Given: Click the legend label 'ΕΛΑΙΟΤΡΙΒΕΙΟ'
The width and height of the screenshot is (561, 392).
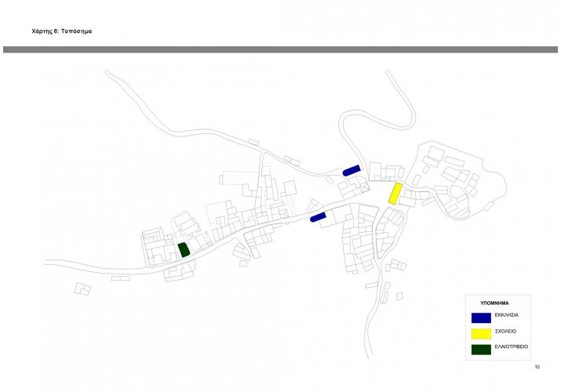Looking at the screenshot, I should click(512, 347).
